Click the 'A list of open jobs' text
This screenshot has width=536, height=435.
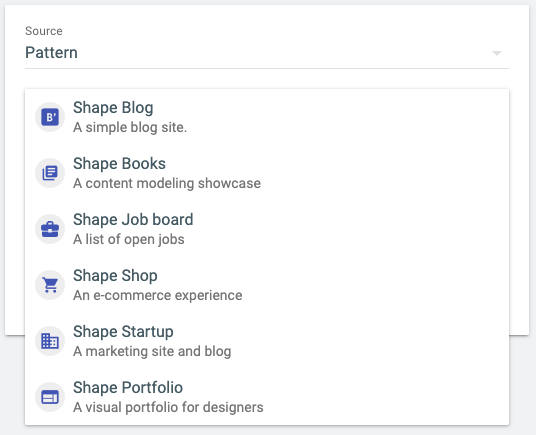point(129,240)
